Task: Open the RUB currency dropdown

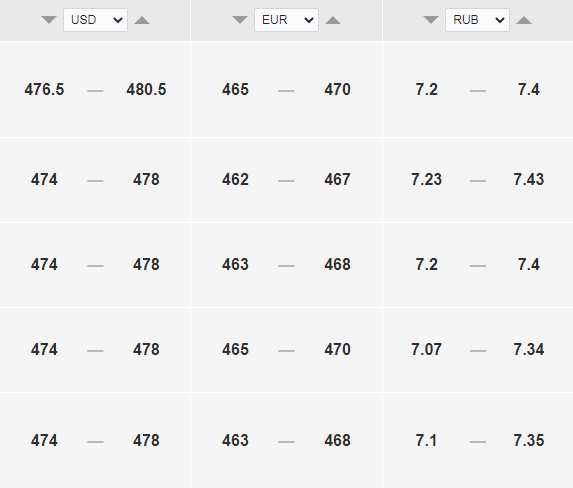Action: [x=477, y=20]
